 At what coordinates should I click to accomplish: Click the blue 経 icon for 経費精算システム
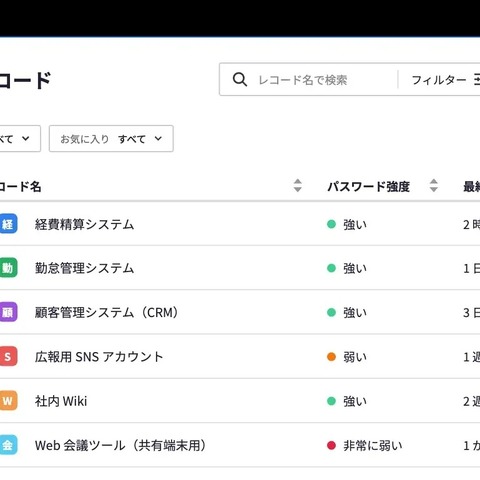(x=7, y=224)
